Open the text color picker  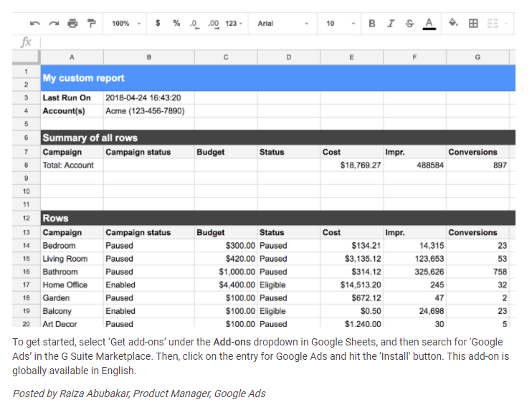pyautogui.click(x=429, y=24)
